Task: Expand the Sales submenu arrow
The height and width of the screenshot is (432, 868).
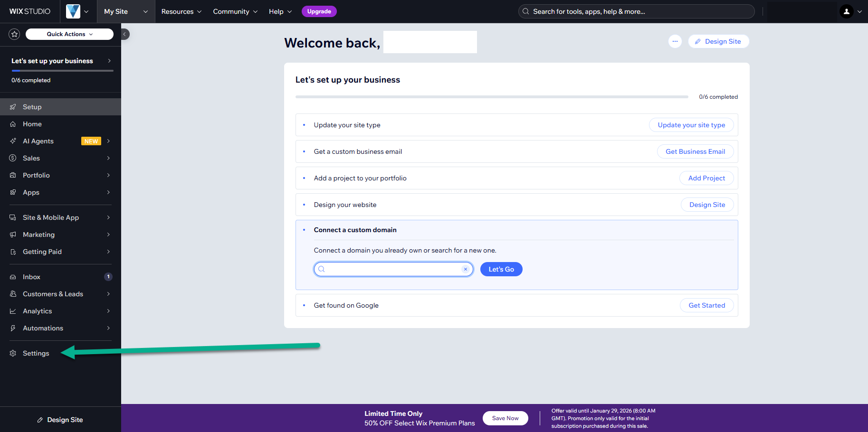Action: pos(108,158)
